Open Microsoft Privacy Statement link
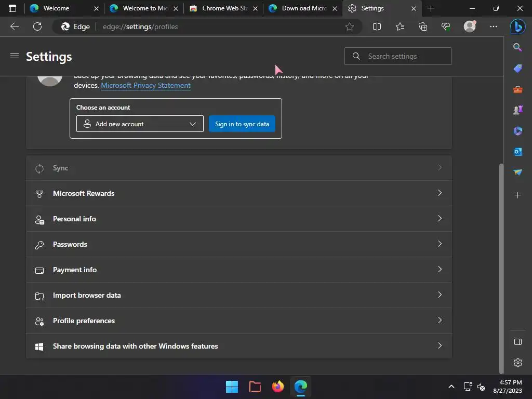The height and width of the screenshot is (399, 532). coord(145,86)
